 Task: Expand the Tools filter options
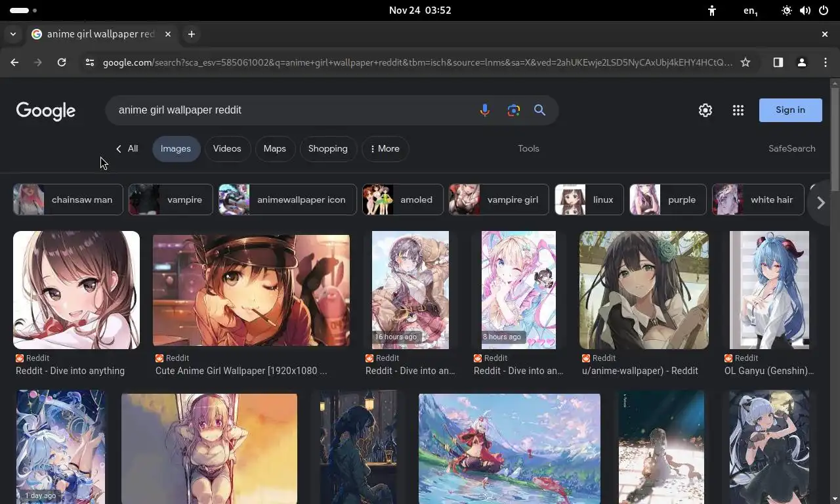coord(528,149)
